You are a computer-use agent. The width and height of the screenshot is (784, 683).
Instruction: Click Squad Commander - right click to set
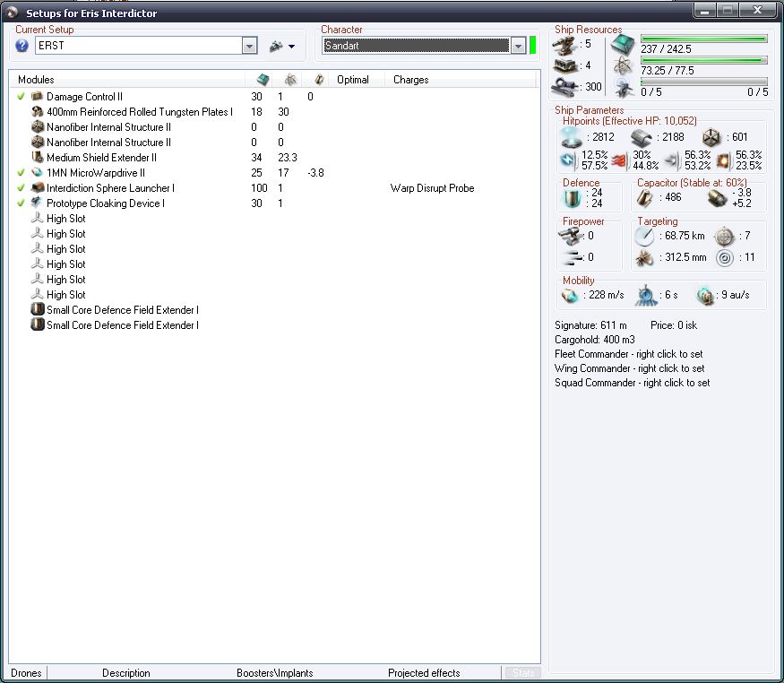coord(632,383)
